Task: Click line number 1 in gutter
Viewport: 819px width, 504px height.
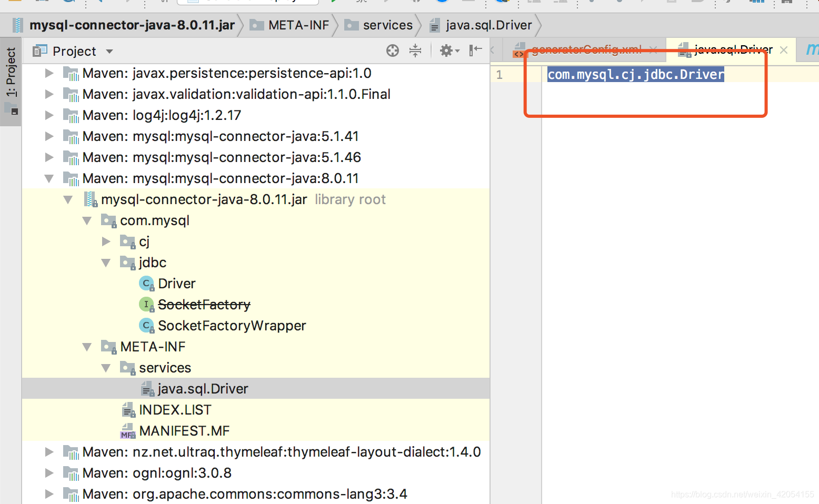Action: 500,75
